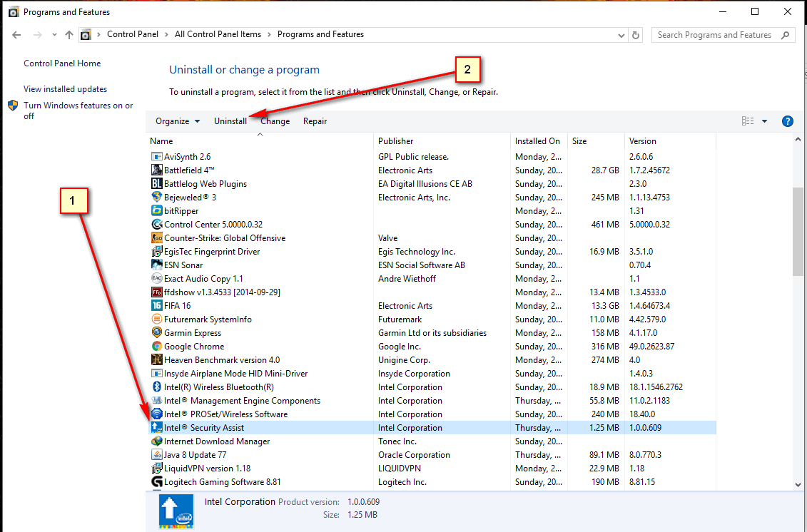
Task: Click the program list vertical scrollbar thumb
Action: tap(797, 232)
